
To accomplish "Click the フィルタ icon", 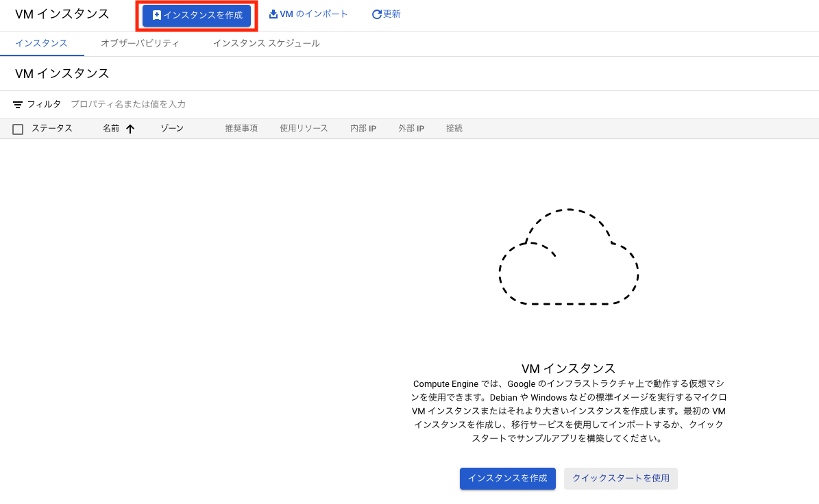I will point(18,105).
